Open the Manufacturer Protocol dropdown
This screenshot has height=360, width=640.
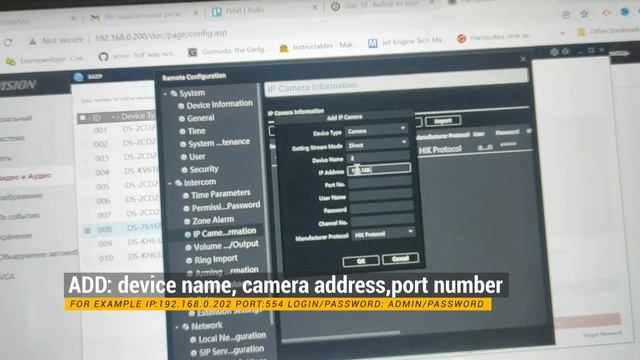384,233
